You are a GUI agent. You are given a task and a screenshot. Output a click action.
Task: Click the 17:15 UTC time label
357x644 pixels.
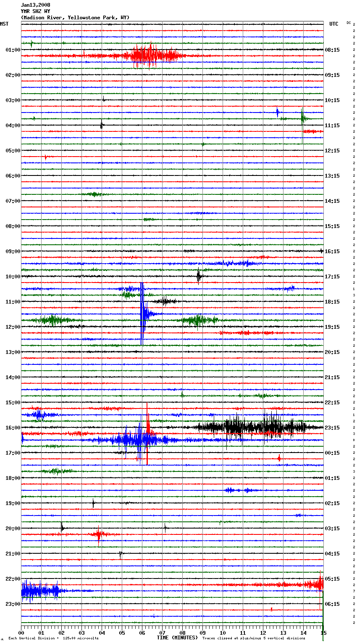point(332,277)
